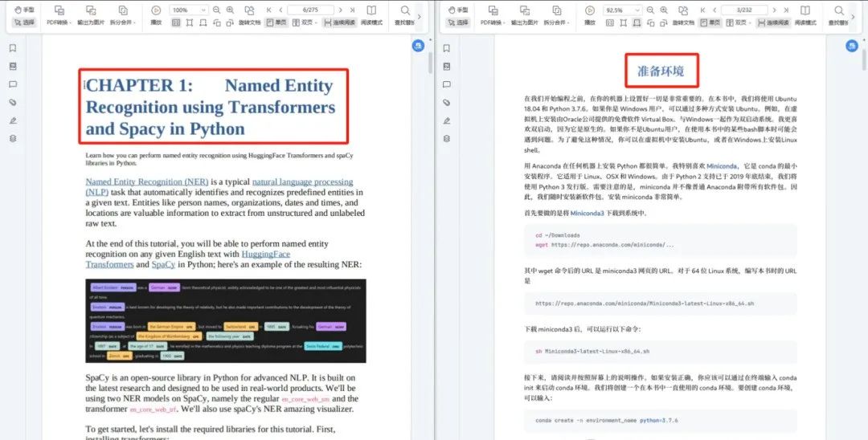Open the 'Miniconda' link in the Chinese document
The width and height of the screenshot is (868, 440).
tap(722, 166)
